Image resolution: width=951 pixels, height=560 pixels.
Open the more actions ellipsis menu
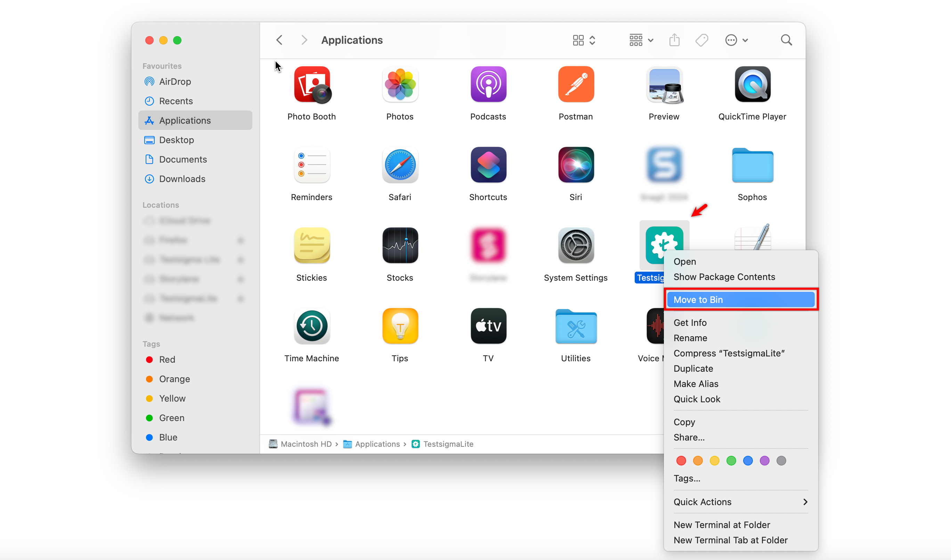735,40
